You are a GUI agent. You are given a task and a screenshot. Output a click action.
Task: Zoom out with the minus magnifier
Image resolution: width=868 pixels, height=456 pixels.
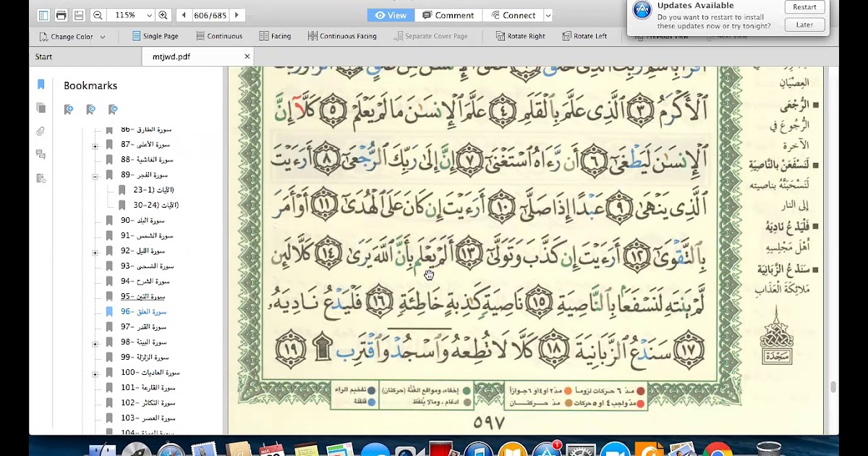tap(98, 15)
